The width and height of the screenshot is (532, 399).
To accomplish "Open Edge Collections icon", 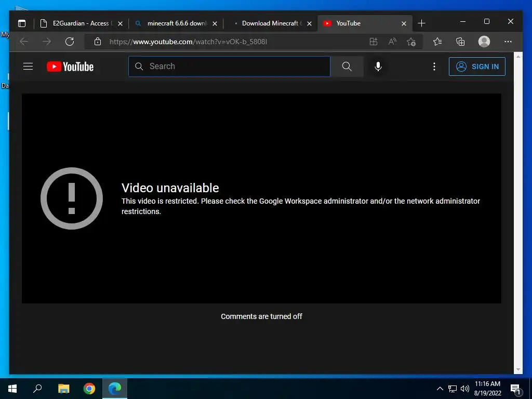I will click(460, 42).
